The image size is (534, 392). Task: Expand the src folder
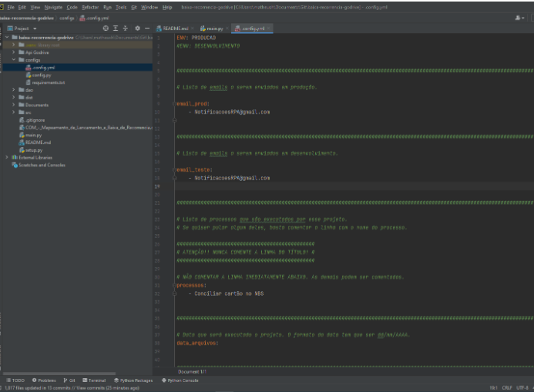(14, 112)
